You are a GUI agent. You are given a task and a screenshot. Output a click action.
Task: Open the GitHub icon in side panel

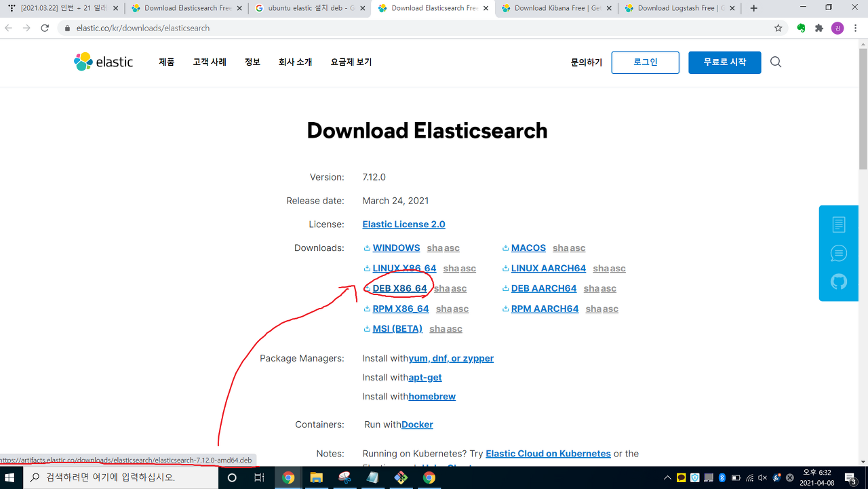point(839,281)
